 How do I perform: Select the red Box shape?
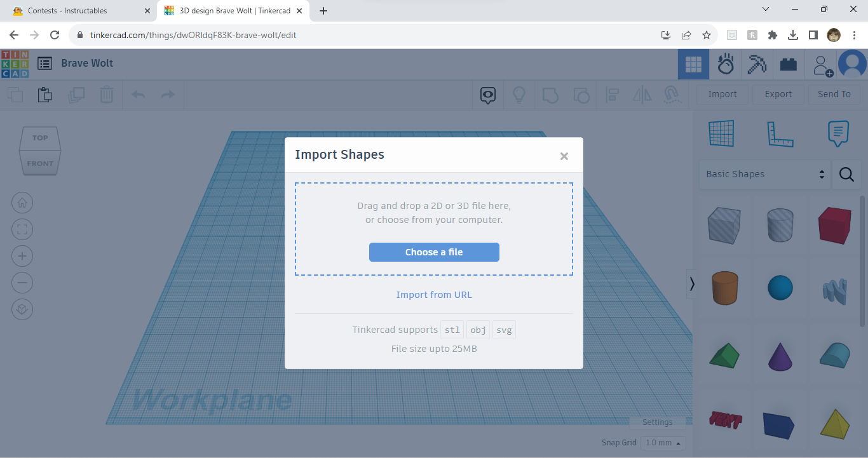(834, 226)
